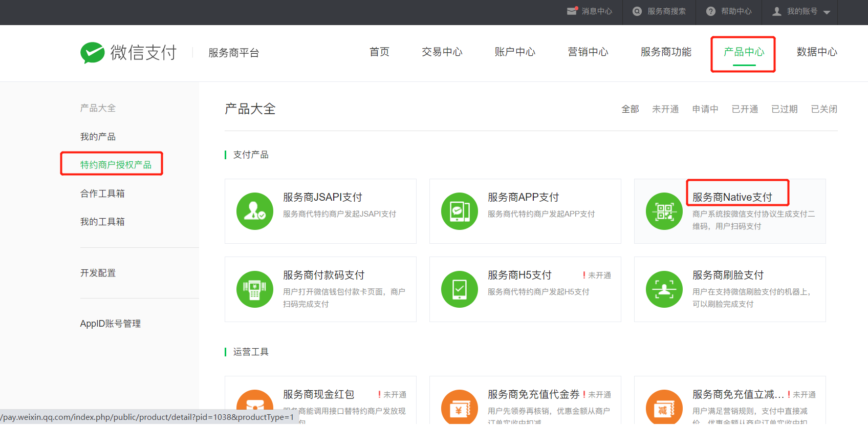
Task: Go to 首页 in the top navigation
Action: (x=380, y=52)
